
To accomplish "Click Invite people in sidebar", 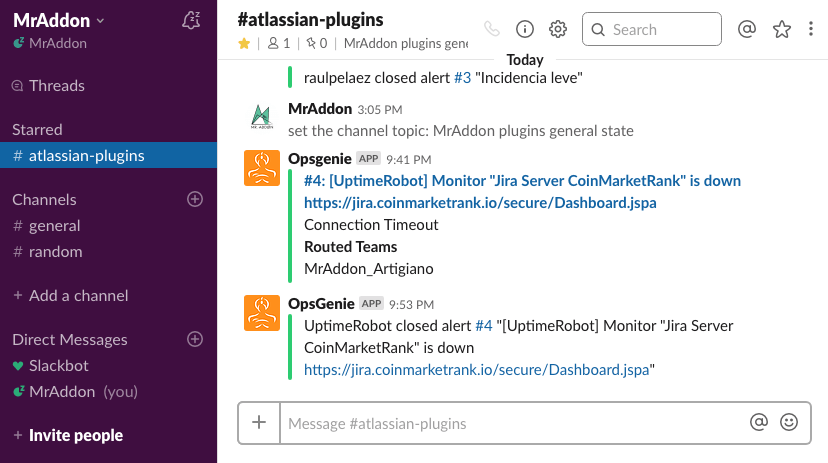I will point(75,435).
